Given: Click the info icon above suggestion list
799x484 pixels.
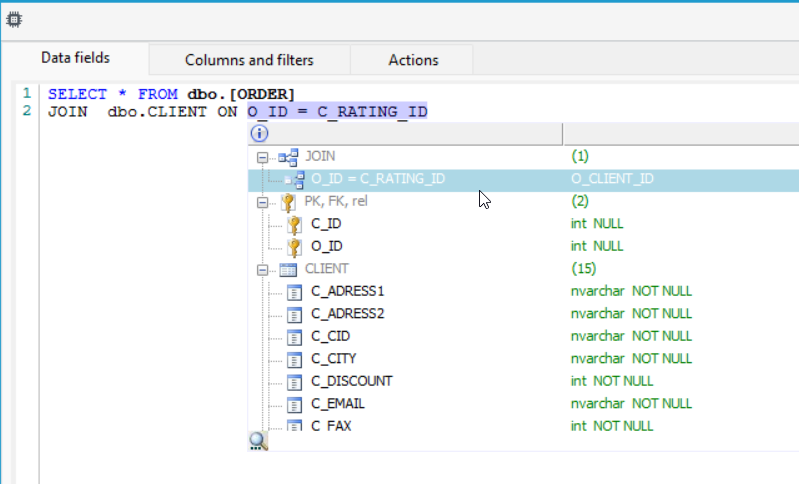Looking at the screenshot, I should click(259, 133).
